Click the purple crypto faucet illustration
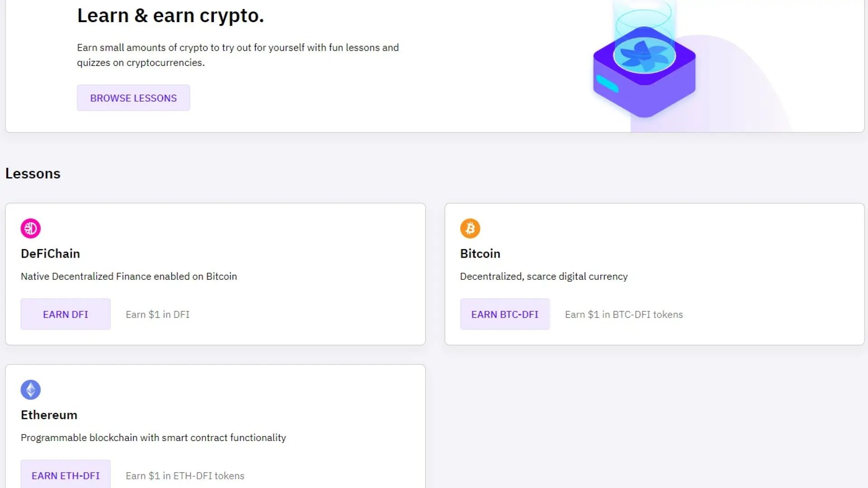Viewport: 868px width, 488px height. tap(644, 68)
